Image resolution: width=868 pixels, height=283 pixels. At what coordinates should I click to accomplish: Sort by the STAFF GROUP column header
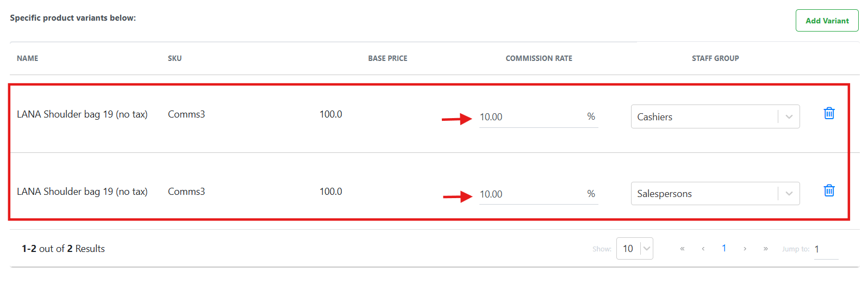click(x=715, y=58)
